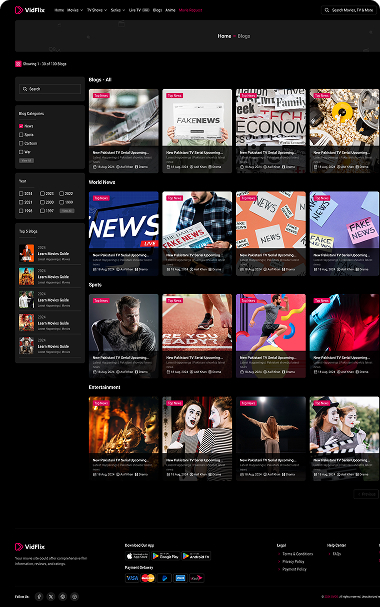Open the Series dropdown in navbar
The image size is (380, 607).
118,10
